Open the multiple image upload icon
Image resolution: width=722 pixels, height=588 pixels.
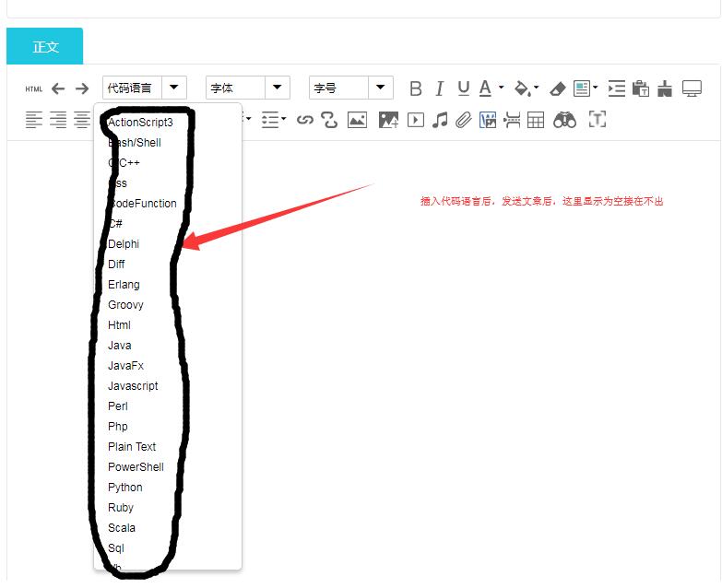pos(388,120)
